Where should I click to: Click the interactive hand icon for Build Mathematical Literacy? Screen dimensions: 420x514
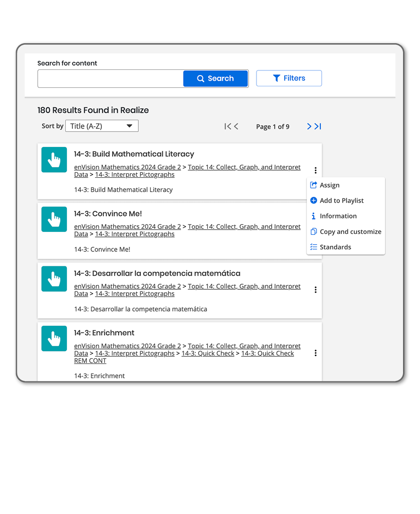[x=54, y=160]
